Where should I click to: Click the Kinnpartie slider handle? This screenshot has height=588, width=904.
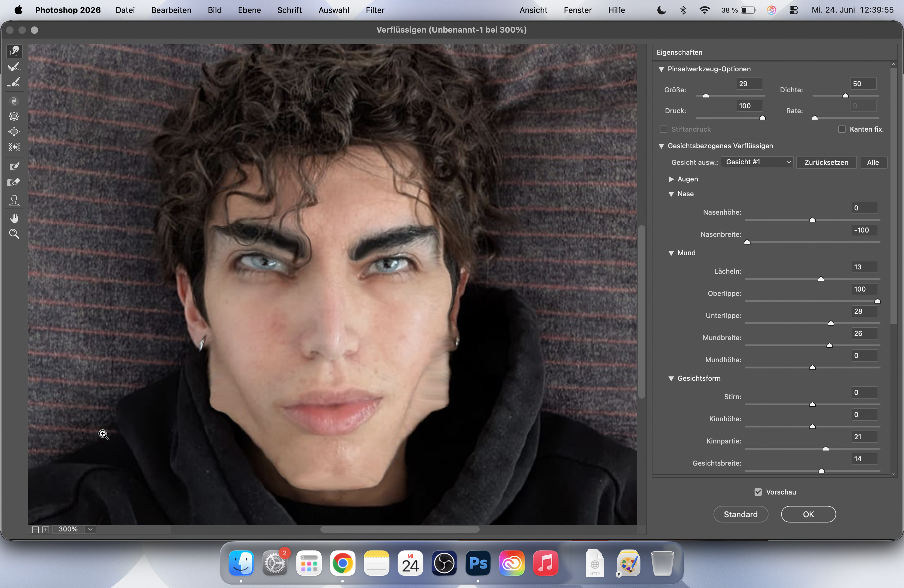[x=826, y=449]
